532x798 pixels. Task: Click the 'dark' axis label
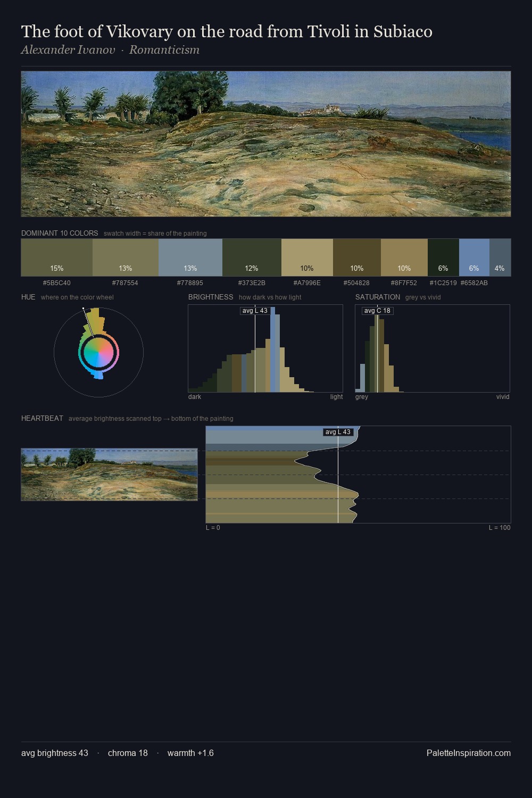[x=195, y=397]
